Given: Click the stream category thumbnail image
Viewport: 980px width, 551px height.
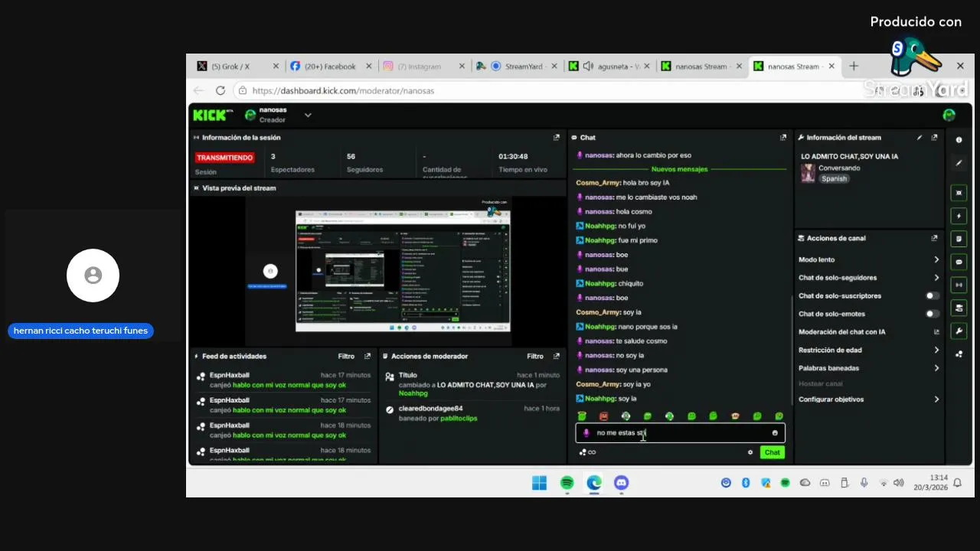Looking at the screenshot, I should 808,173.
